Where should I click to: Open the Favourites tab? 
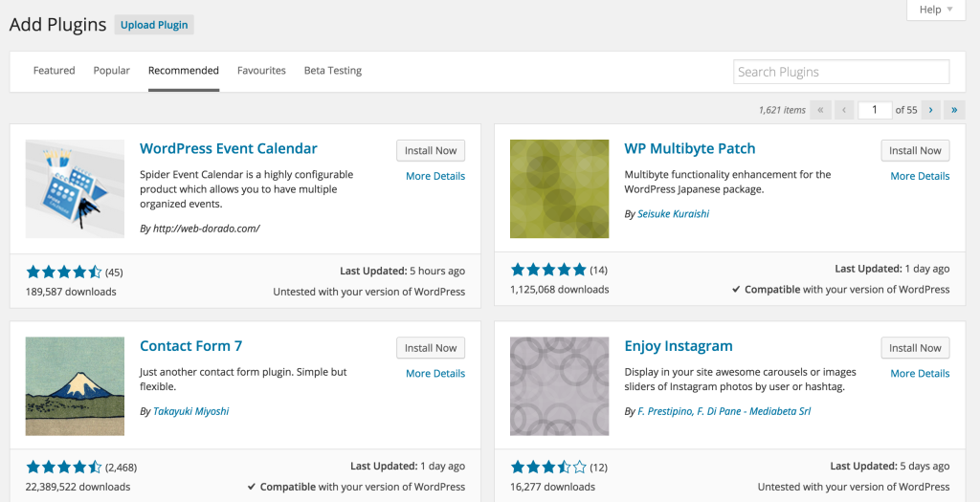click(261, 71)
